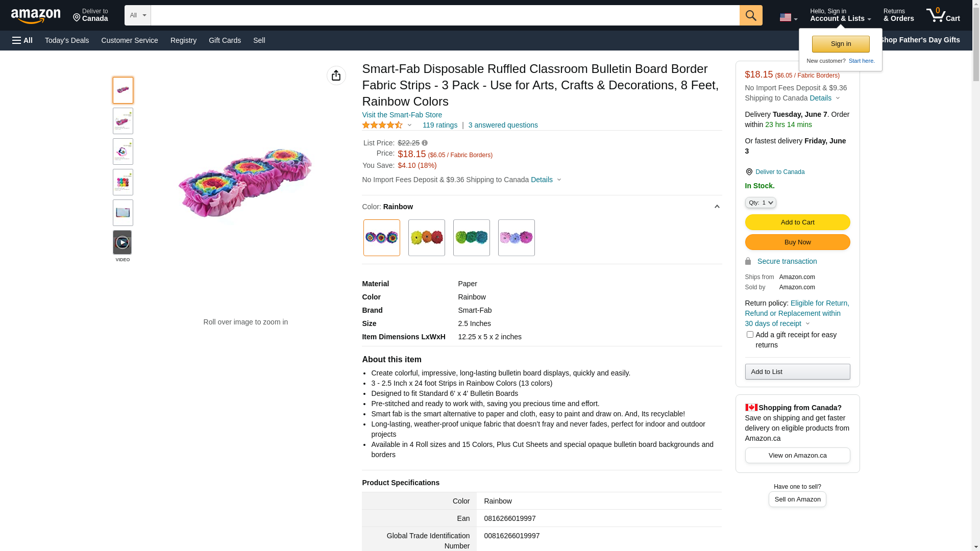Viewport: 980px width, 551px height.
Task: Open Today's Deals in navigation bar
Action: (67, 40)
